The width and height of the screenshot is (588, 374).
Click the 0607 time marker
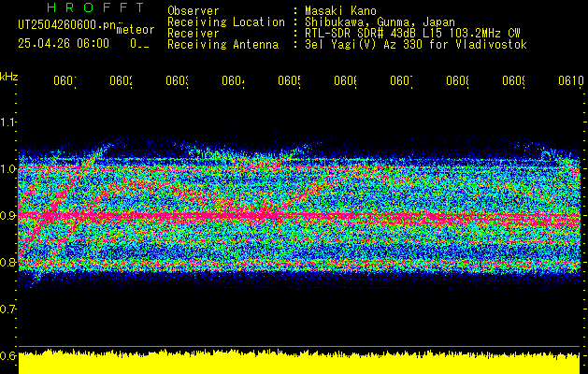(x=401, y=80)
